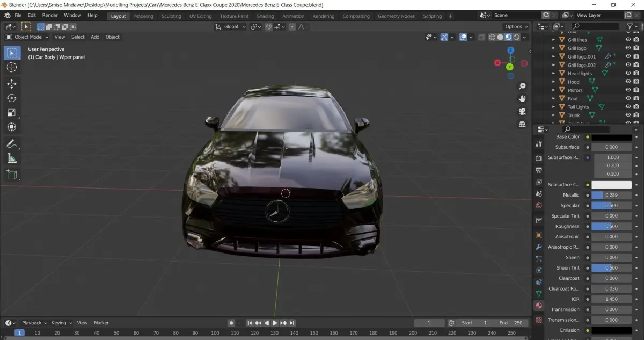Image resolution: width=644 pixels, height=340 pixels.
Task: Toggle Mirrors eye visibility
Action: (x=628, y=90)
